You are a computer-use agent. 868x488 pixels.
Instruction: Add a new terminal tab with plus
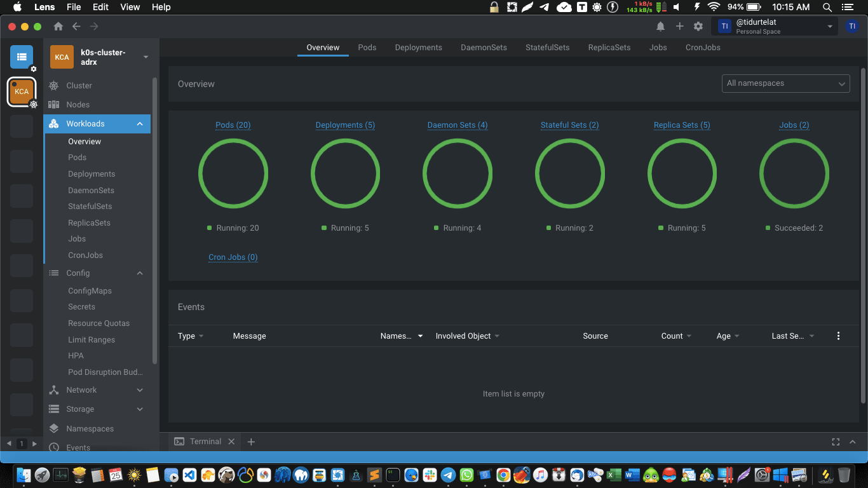coord(251,442)
